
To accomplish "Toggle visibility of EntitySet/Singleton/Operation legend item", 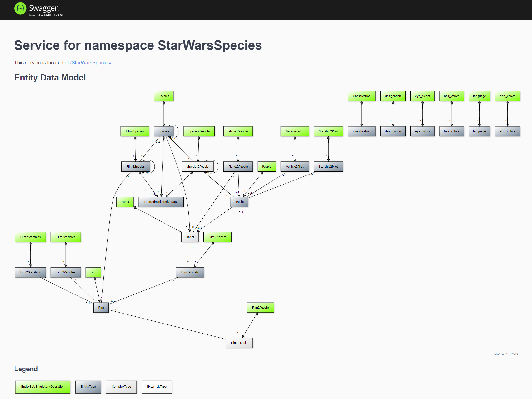I will (x=42, y=381).
